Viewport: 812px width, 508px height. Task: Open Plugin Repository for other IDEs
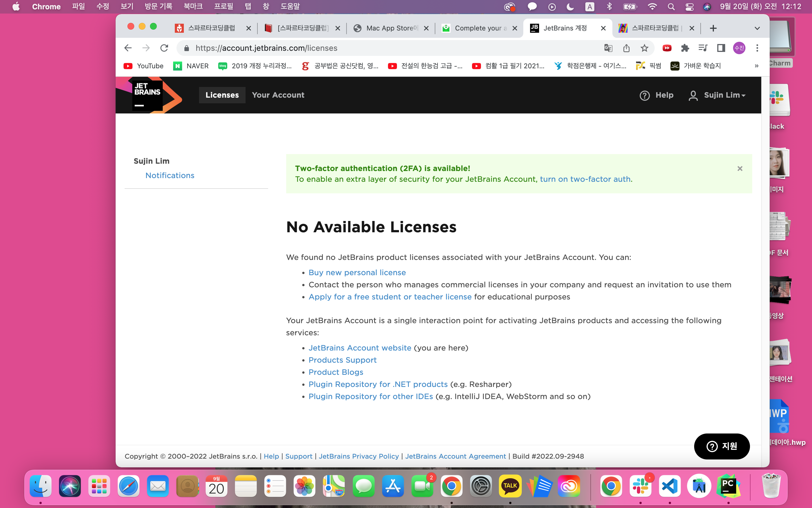coord(371,397)
